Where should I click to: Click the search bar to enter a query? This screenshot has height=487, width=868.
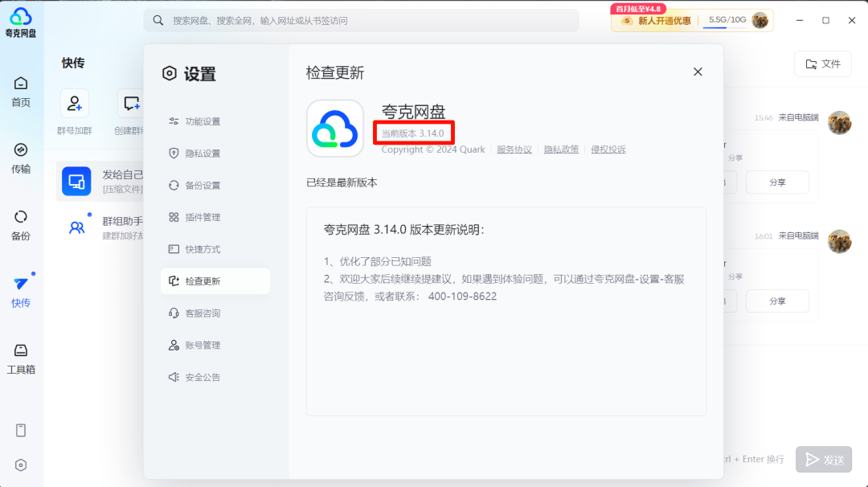(x=362, y=20)
